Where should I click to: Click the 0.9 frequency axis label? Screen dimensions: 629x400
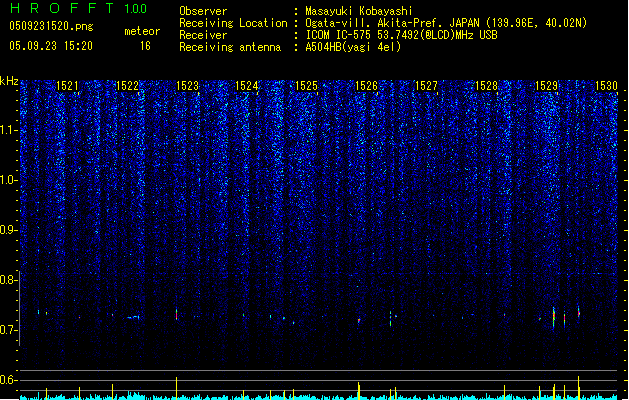[9, 230]
